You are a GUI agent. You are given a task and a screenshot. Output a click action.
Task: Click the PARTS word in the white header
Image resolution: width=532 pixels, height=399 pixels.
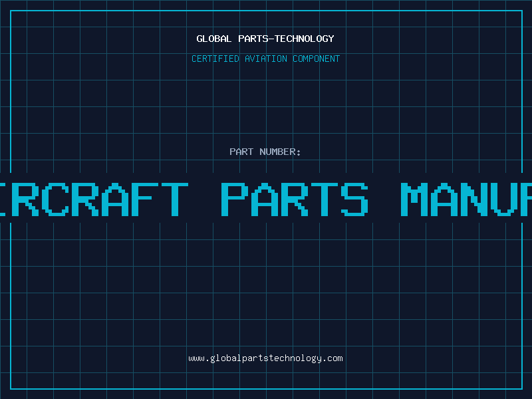pyautogui.click(x=253, y=39)
